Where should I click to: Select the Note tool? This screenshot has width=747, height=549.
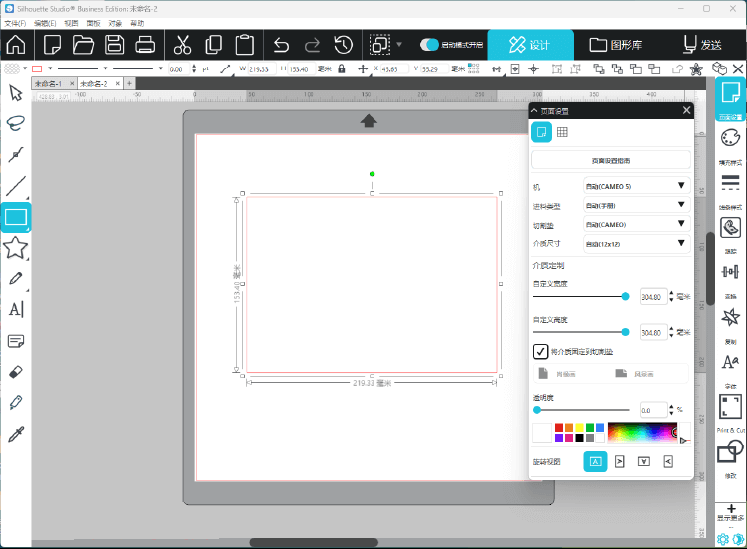tap(16, 341)
